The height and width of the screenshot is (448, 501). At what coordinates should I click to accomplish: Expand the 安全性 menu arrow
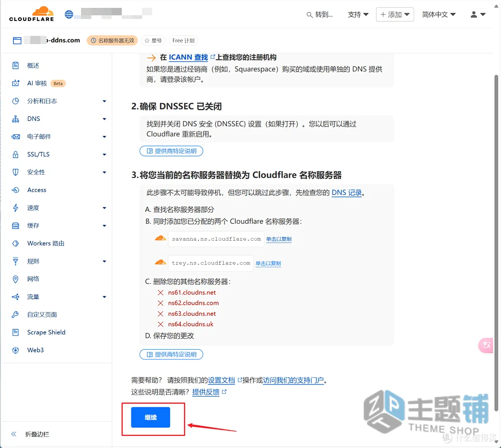click(104, 172)
